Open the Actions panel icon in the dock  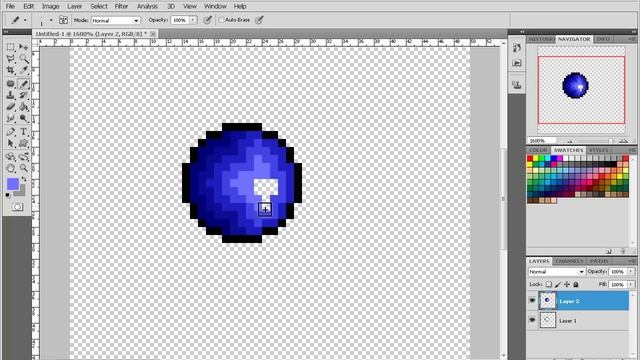[517, 63]
